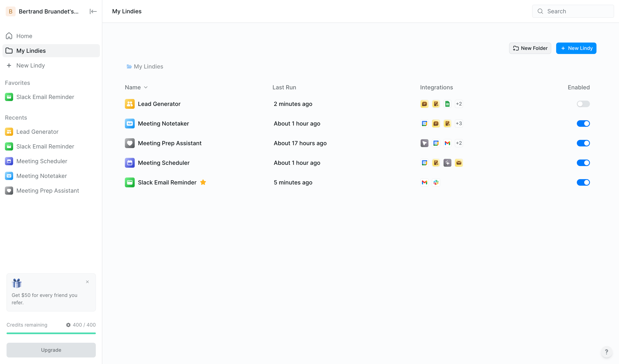The image size is (619, 364).
Task: Click the credits remaining progress bar
Action: (x=51, y=333)
